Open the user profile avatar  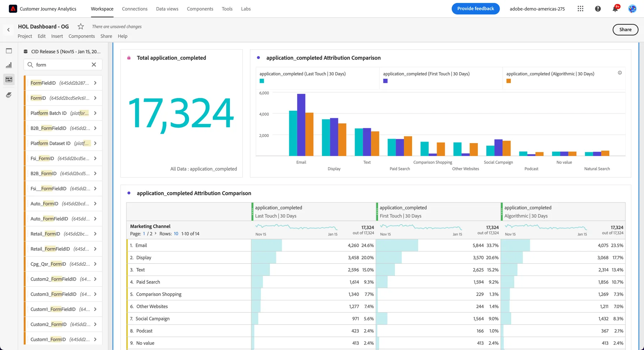tap(632, 9)
